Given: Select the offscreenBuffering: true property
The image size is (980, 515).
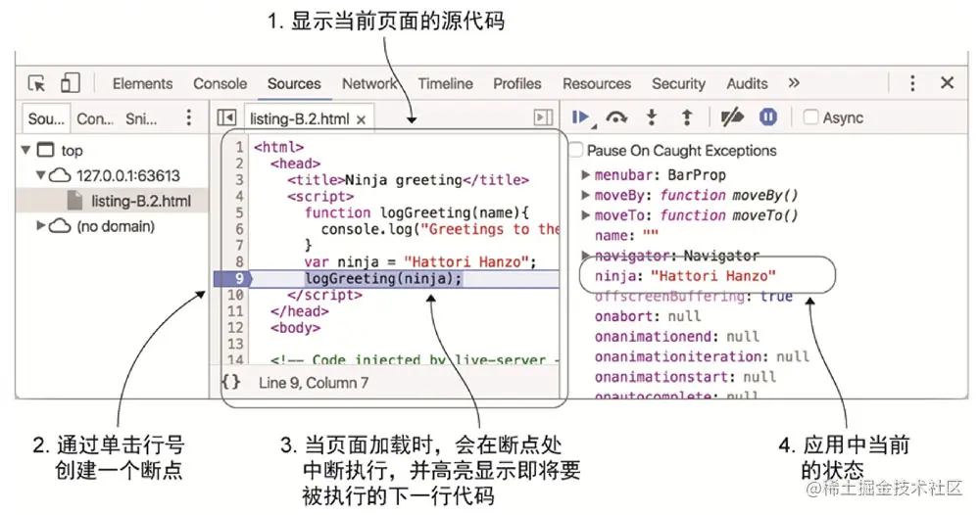Looking at the screenshot, I should pyautogui.click(x=693, y=296).
